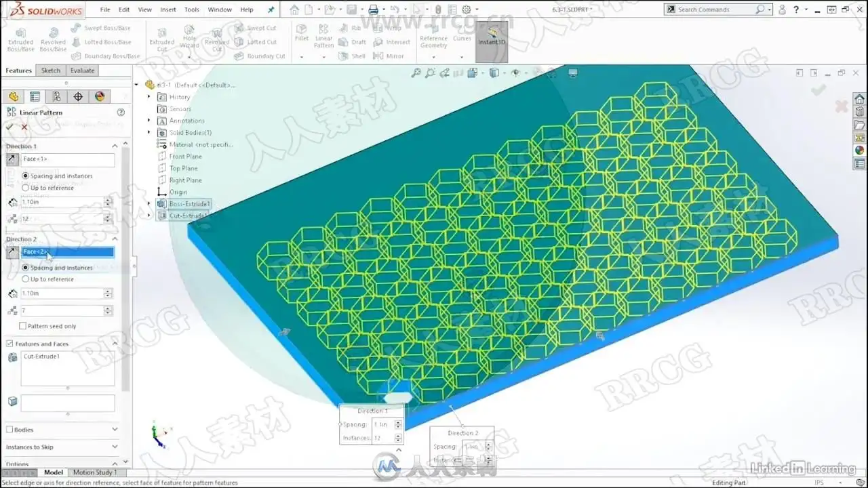This screenshot has height=488, width=868.
Task: Click the Swept Cut tool
Action: click(x=255, y=28)
